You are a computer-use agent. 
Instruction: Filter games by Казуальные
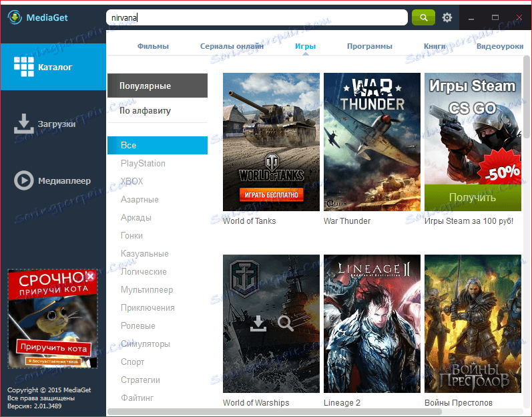[145, 254]
